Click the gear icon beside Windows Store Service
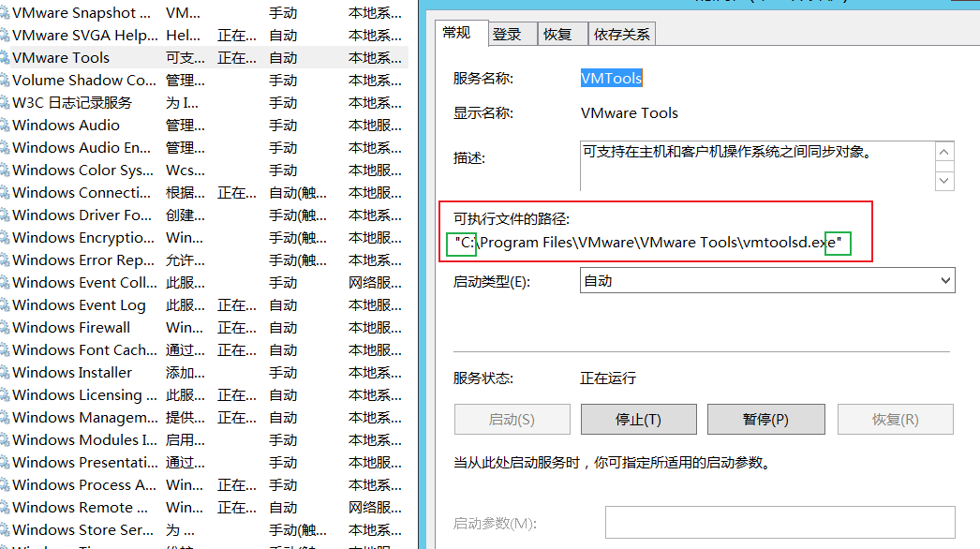This screenshot has height=549, width=980. [x=5, y=530]
